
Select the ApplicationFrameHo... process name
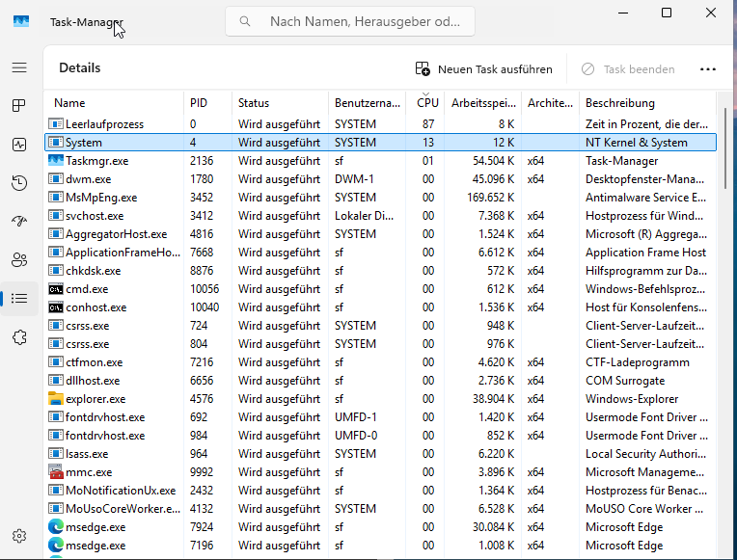tap(123, 253)
